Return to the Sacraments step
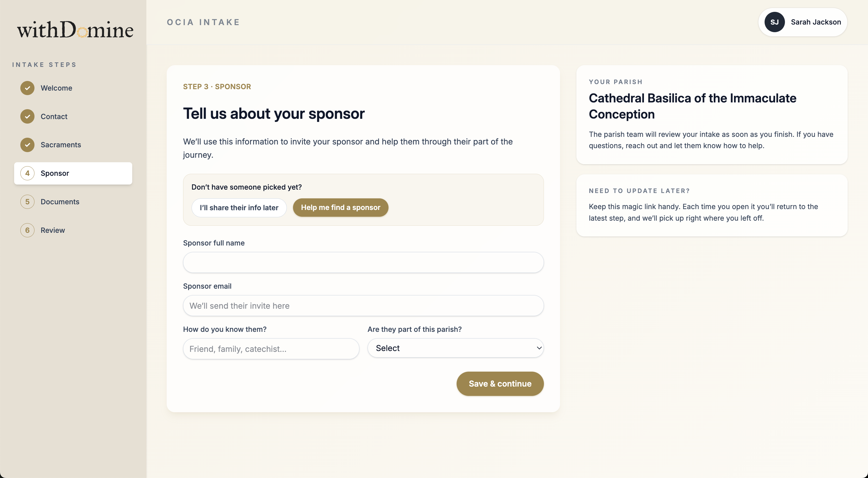This screenshot has height=478, width=868. (x=61, y=145)
